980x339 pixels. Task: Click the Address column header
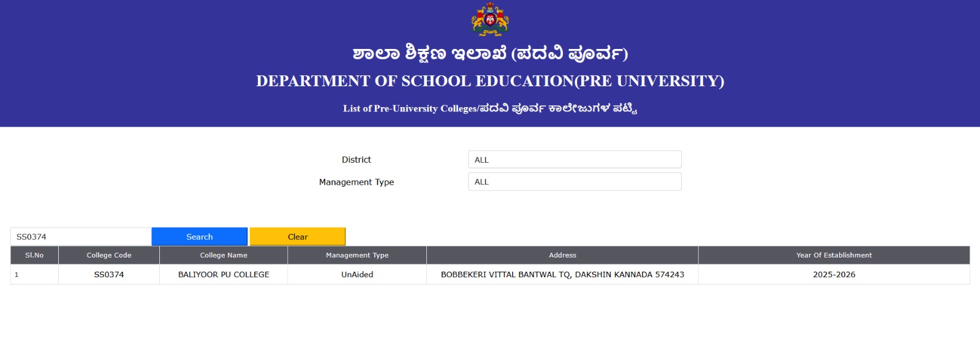pyautogui.click(x=562, y=255)
